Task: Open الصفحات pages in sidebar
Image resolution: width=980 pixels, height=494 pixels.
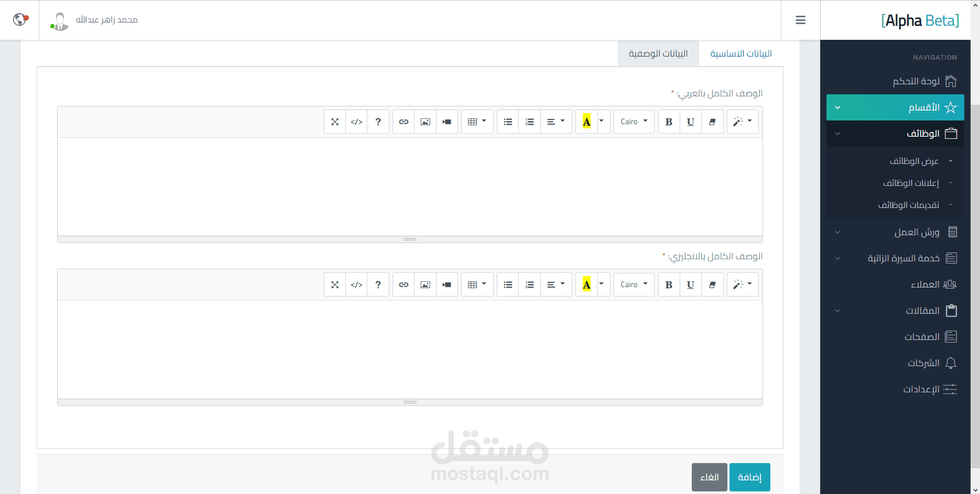Action: tap(895, 337)
